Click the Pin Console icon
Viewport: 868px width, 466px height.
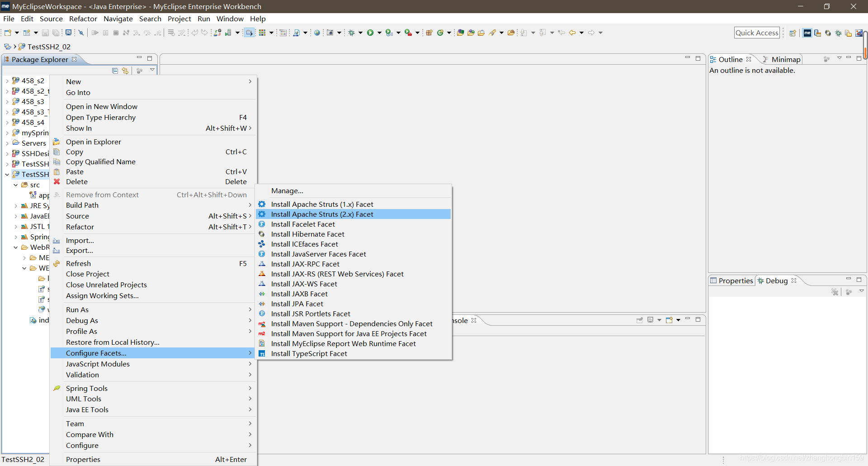640,320
